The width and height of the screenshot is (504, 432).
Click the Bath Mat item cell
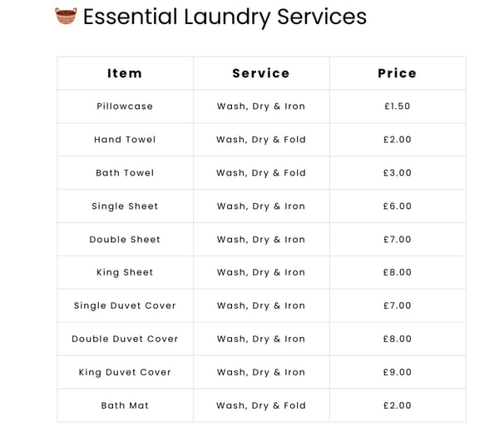(x=125, y=405)
